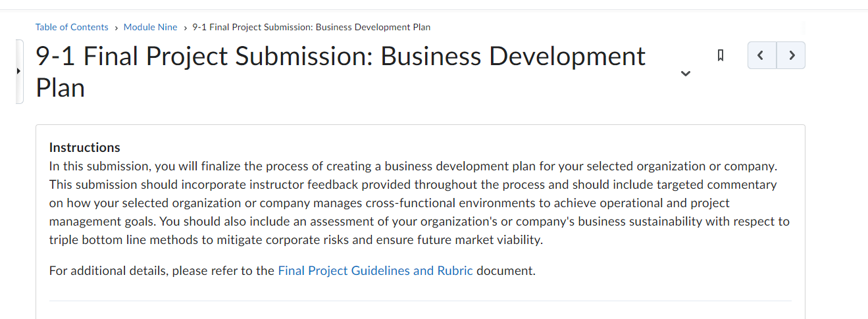Go to the previous topic arrow

(762, 55)
